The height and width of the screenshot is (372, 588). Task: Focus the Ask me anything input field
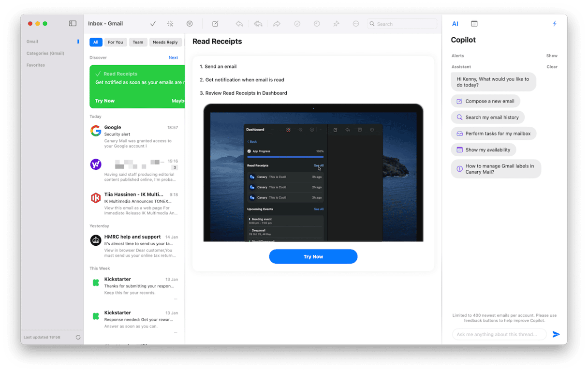click(500, 334)
